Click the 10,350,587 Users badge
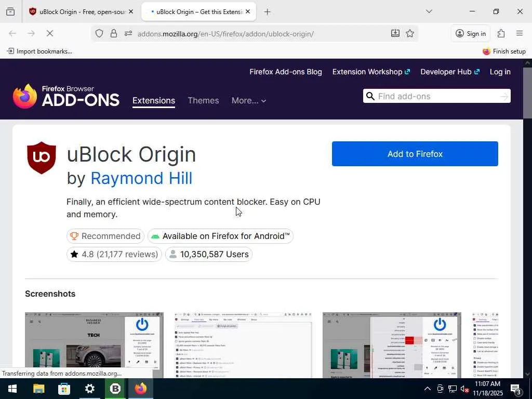Image resolution: width=532 pixels, height=399 pixels. click(209, 254)
